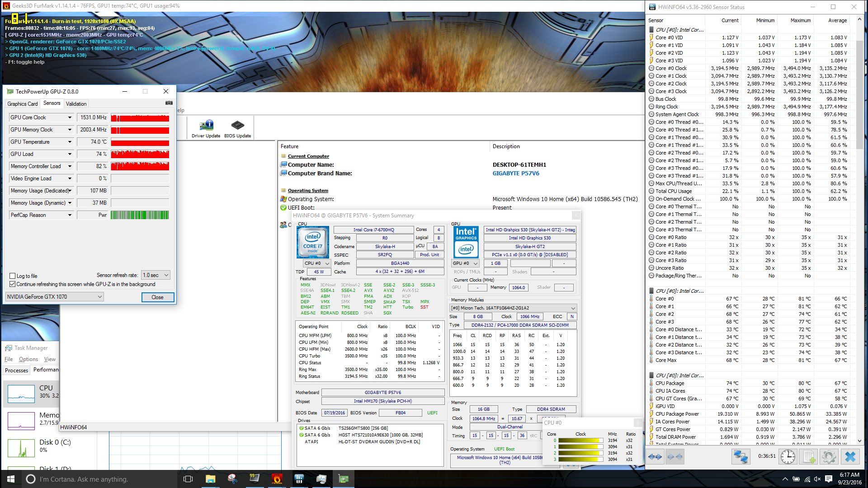Expand the Sensor refresh rate combo box
868x488 pixels.
(x=156, y=275)
